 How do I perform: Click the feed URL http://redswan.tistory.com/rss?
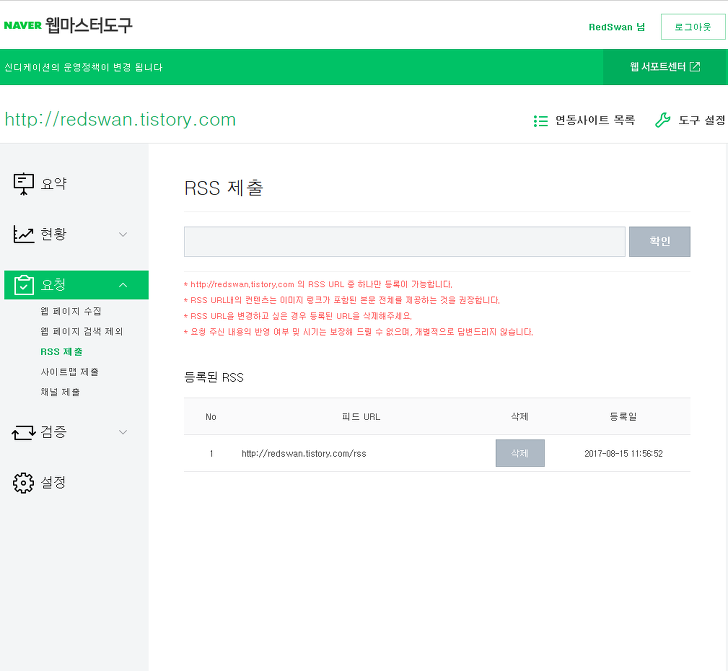pos(304,453)
